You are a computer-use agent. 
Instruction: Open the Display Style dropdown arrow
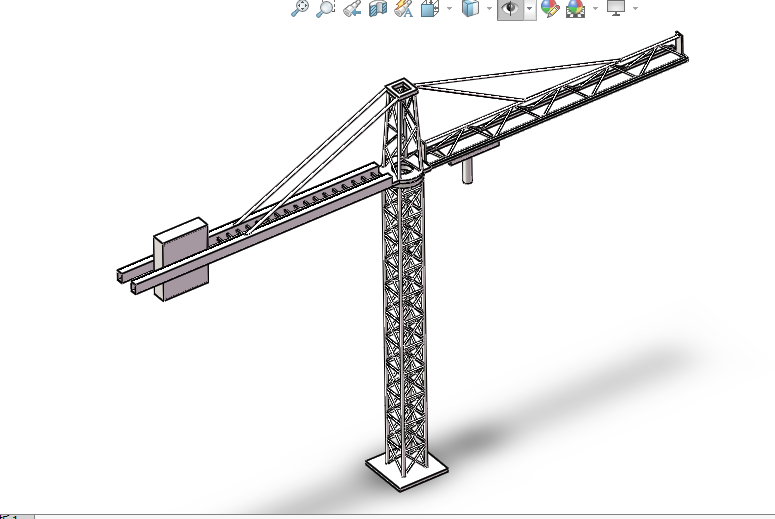click(489, 8)
